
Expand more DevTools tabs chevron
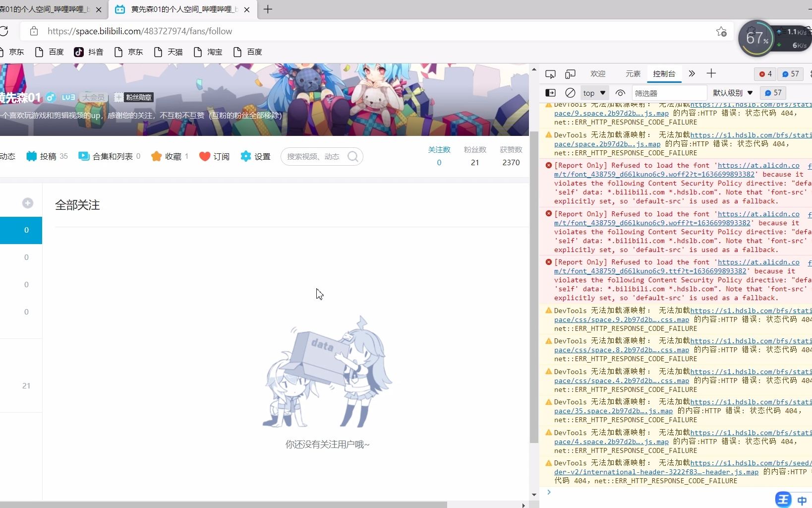click(x=692, y=73)
